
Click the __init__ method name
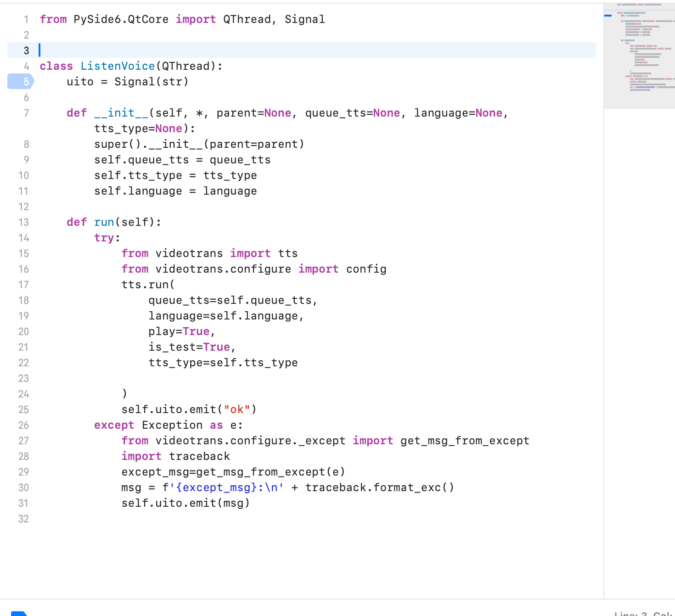121,113
